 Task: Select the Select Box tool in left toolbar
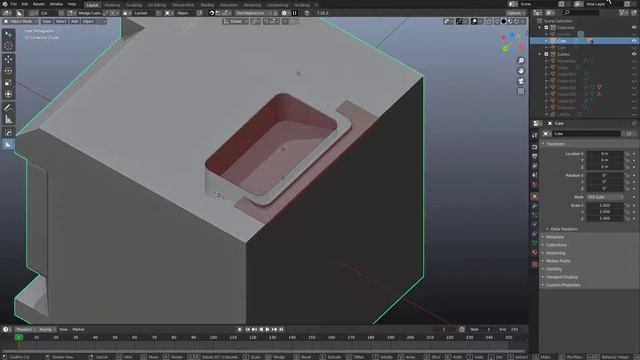pyautogui.click(x=8, y=34)
